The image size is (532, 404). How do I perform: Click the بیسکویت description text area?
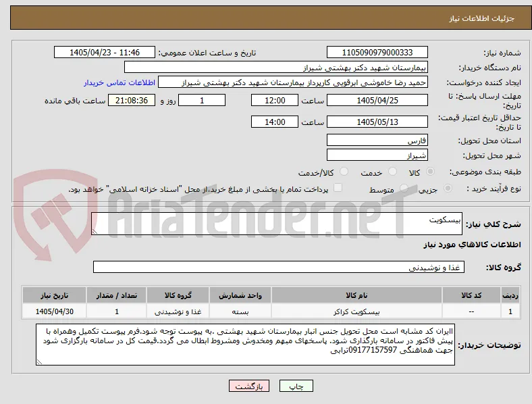pyautogui.click(x=277, y=224)
